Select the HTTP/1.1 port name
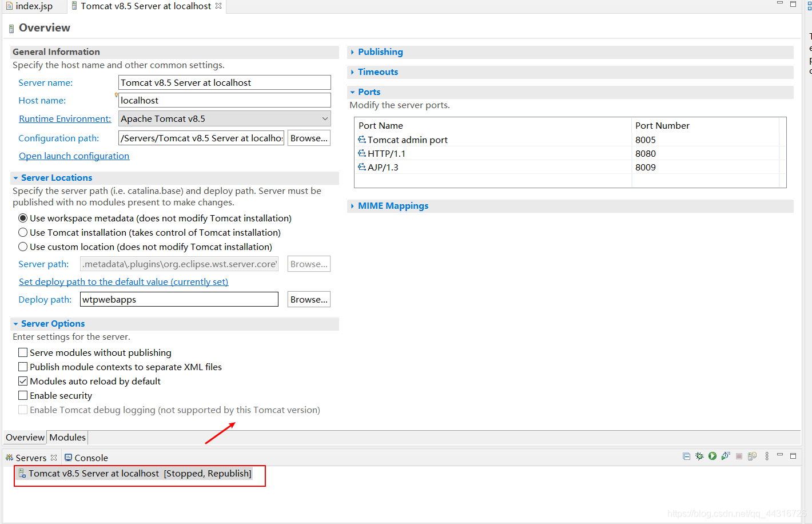812x524 pixels. (x=387, y=153)
